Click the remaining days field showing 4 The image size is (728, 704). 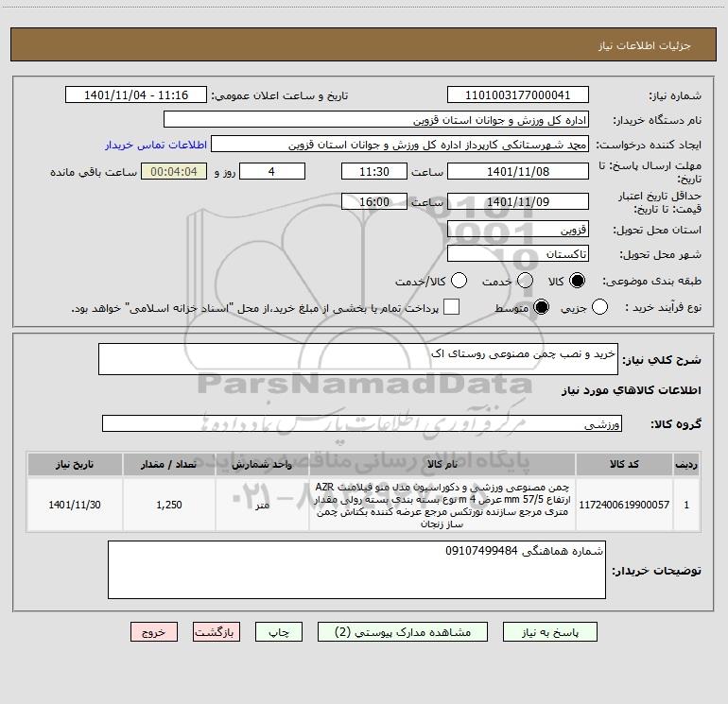coord(272,171)
